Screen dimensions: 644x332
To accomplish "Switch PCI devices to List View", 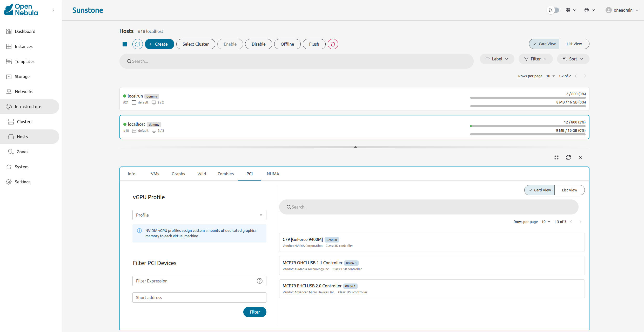I will pyautogui.click(x=569, y=190).
